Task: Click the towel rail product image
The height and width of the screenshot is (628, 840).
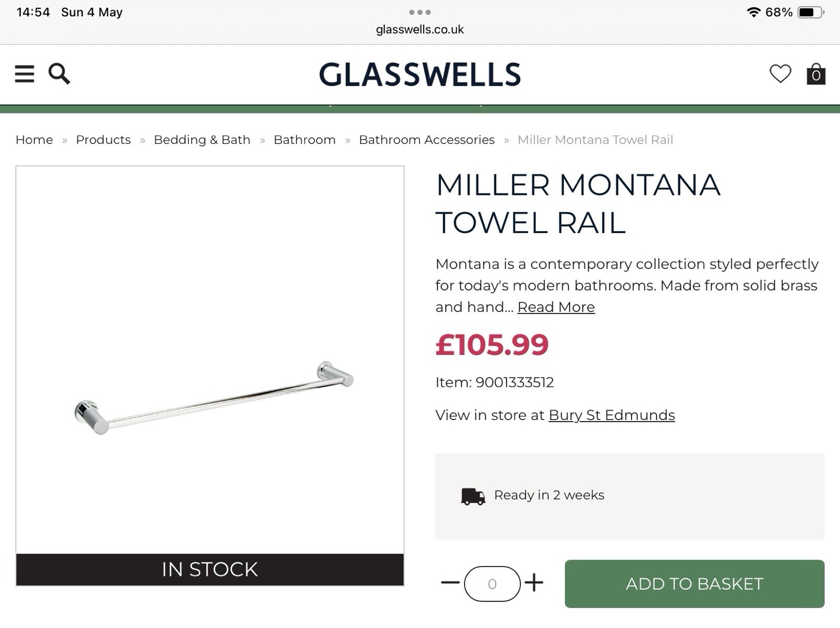Action: [210, 368]
